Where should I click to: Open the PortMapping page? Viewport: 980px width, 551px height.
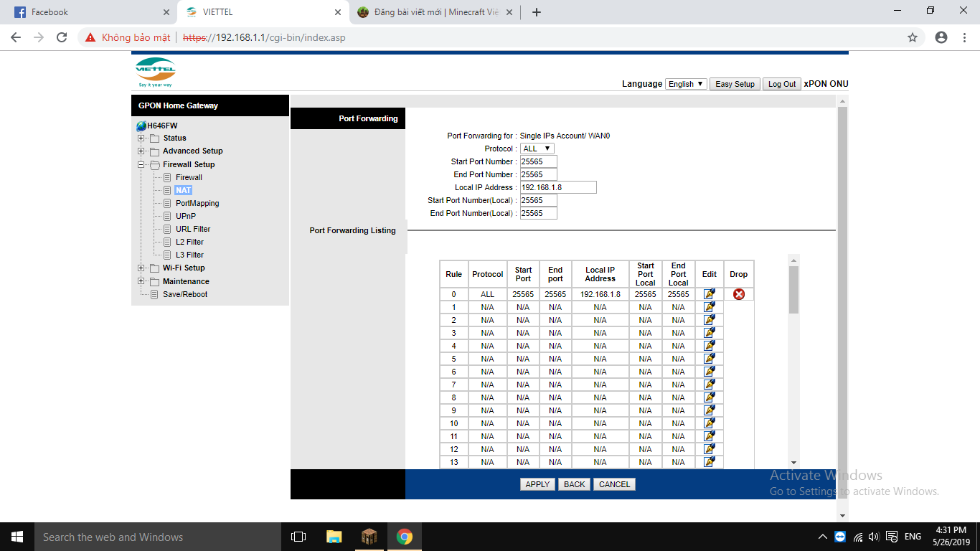(x=197, y=203)
